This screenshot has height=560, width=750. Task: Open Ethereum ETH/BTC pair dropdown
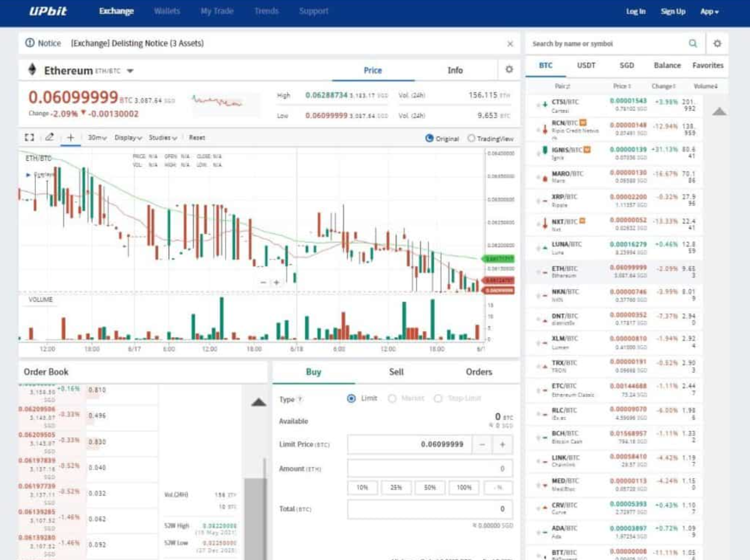tap(130, 71)
